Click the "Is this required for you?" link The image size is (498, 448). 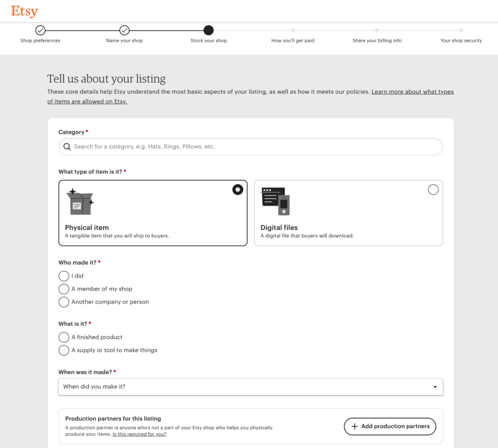pyautogui.click(x=139, y=434)
